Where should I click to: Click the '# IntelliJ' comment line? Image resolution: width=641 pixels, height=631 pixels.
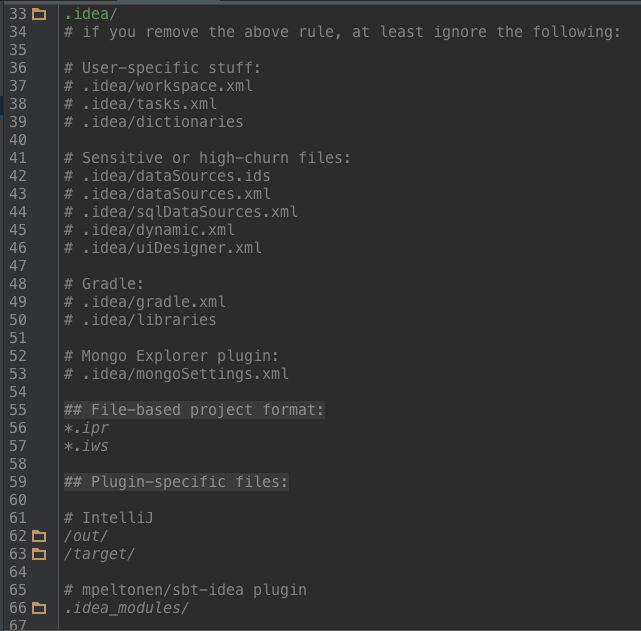(x=109, y=518)
